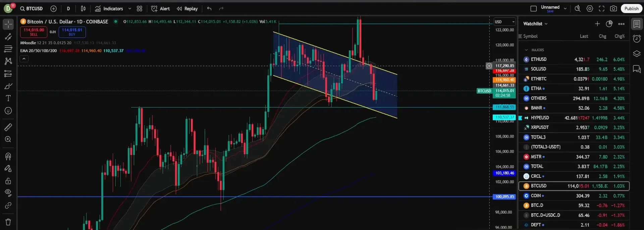Select the Text annotation tool
Screen dimensions: 644x230
(8, 98)
